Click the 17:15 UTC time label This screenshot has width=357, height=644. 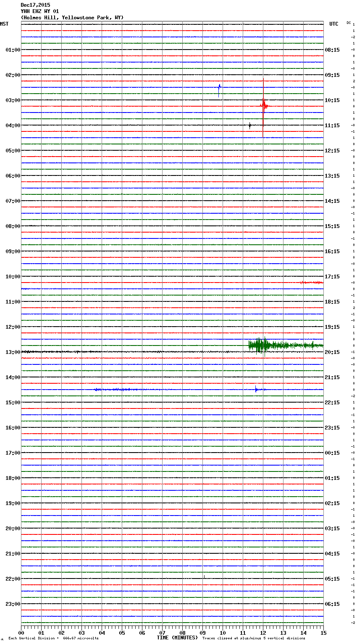point(332,277)
